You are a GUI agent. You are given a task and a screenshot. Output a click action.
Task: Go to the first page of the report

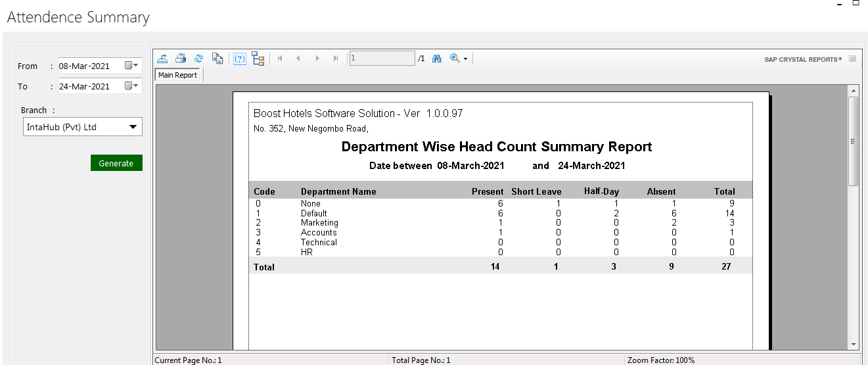click(x=280, y=59)
